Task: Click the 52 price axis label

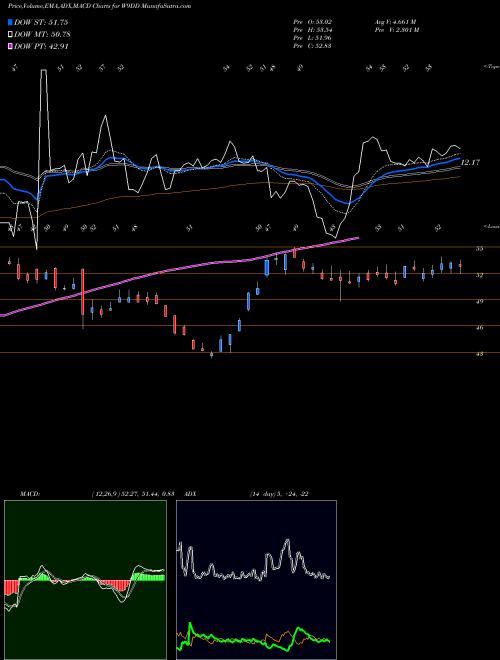Action: tap(479, 275)
